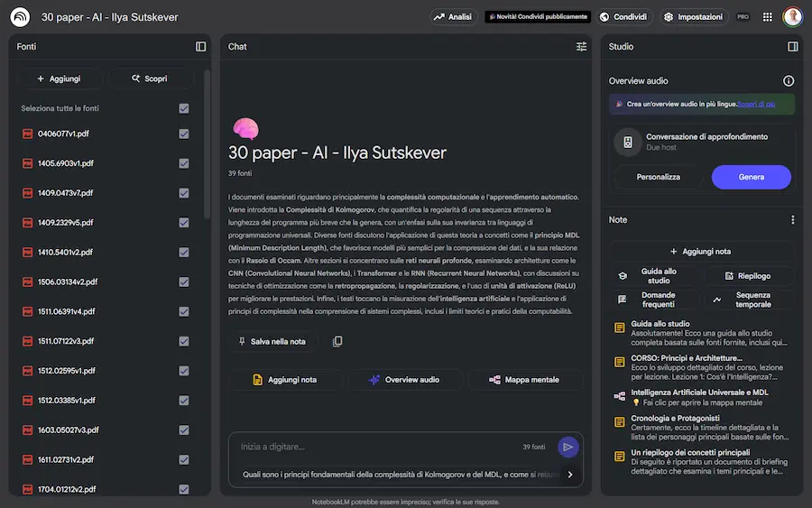Click note icon next to Guida allo studio note
This screenshot has height=508, width=812.
[x=619, y=328]
